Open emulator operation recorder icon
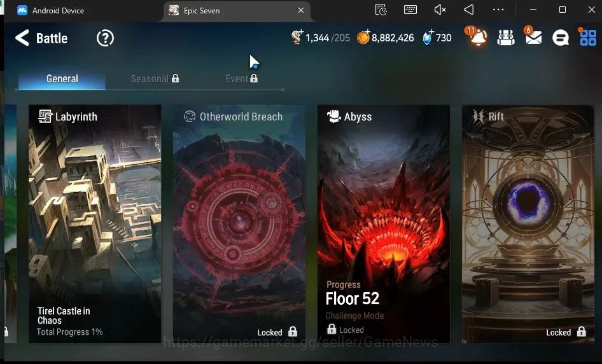This screenshot has width=602, height=364. tap(381, 10)
